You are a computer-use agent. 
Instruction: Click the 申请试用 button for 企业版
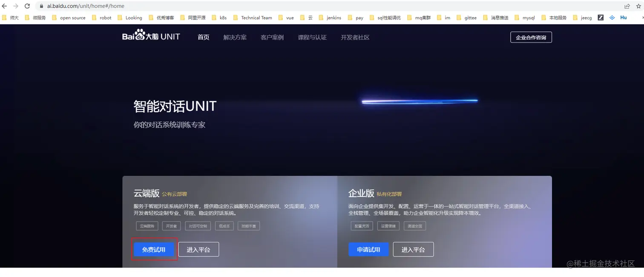368,250
